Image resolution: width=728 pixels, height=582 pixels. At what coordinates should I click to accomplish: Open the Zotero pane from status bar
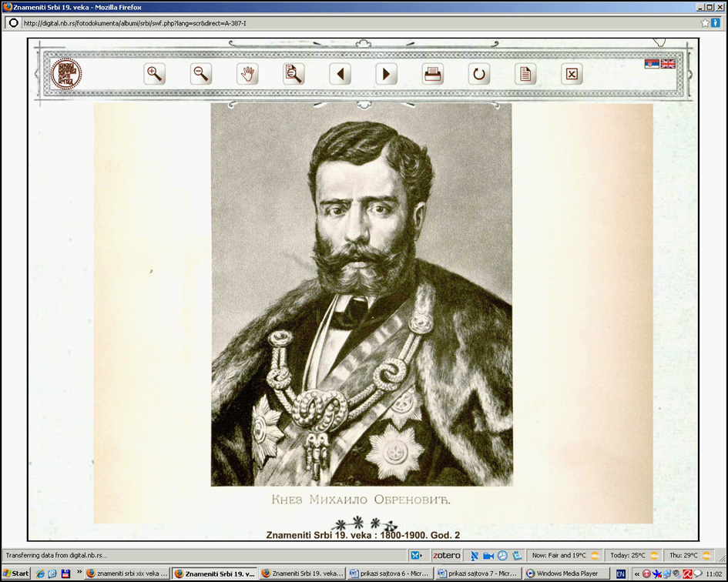click(x=446, y=555)
